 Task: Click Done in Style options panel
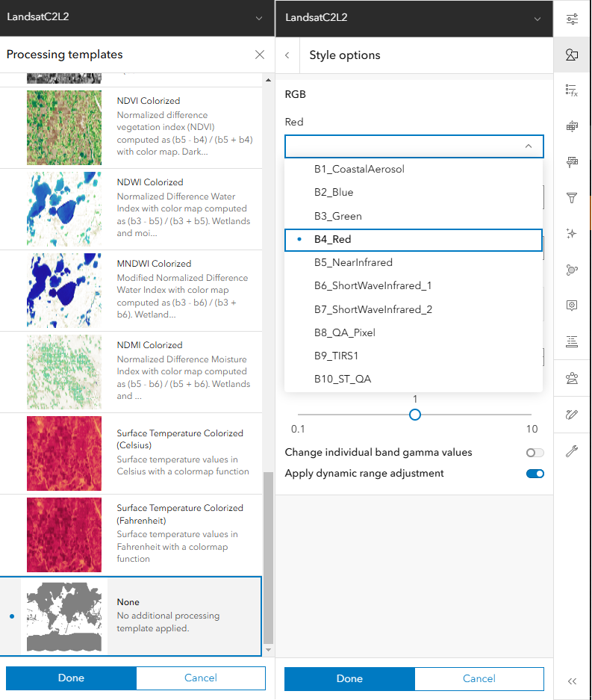coord(349,679)
